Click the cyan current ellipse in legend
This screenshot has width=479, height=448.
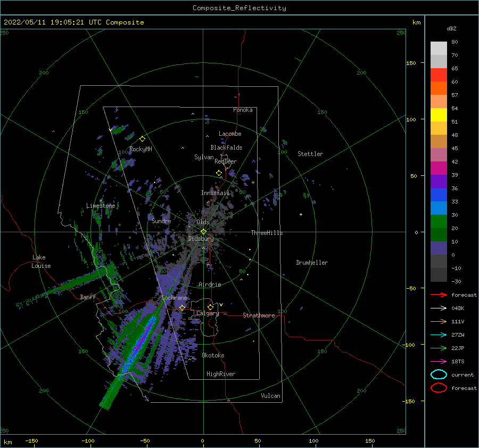[439, 374]
